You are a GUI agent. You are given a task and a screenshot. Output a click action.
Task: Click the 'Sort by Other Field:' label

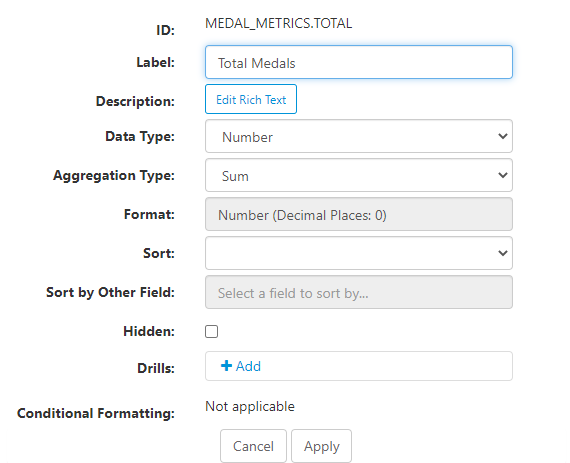(111, 293)
